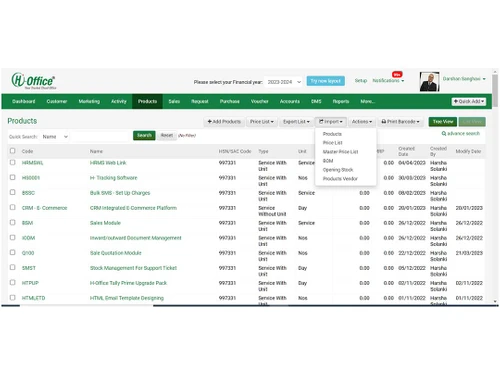Open the Voucher menu tab
Viewport: 500px width, 375px height.
[260, 101]
